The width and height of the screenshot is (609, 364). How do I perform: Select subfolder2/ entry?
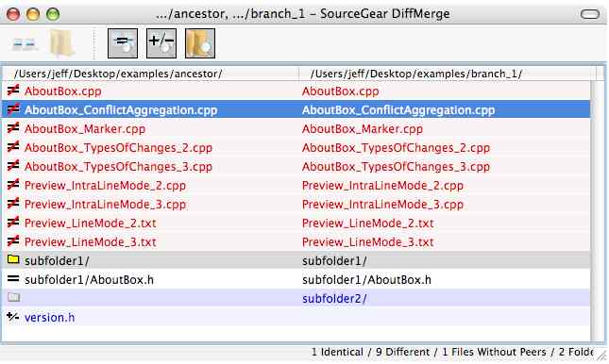[x=334, y=298]
